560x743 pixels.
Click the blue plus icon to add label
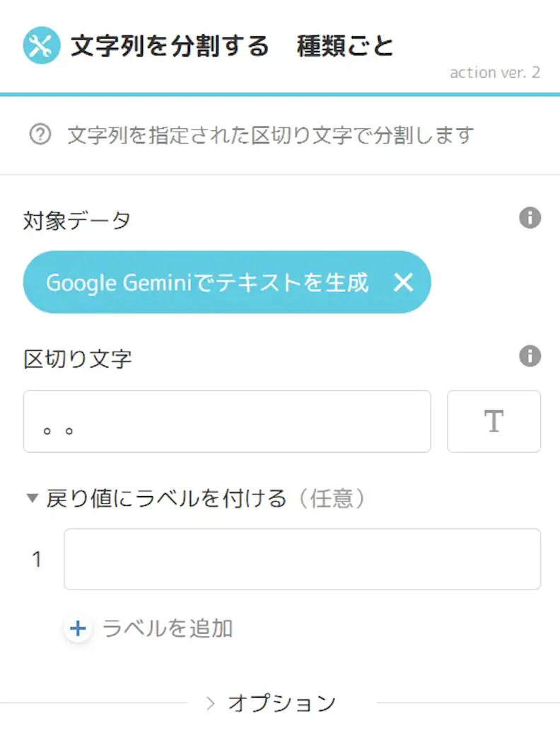tap(78, 628)
